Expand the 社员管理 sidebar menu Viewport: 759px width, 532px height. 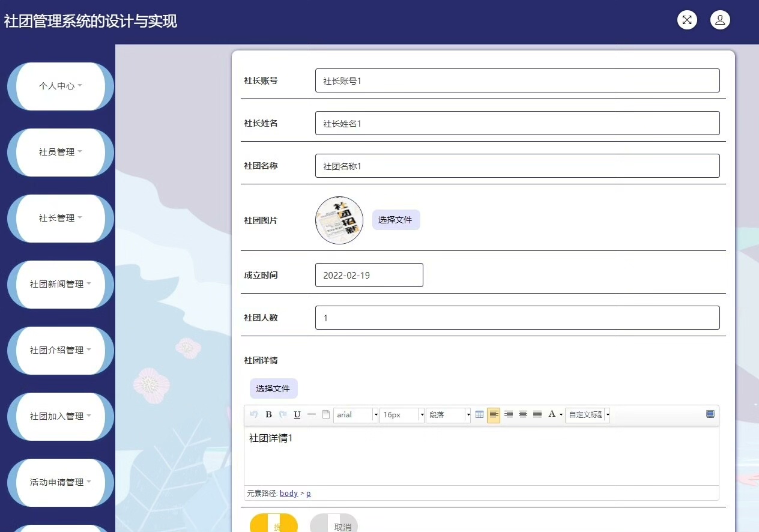[60, 152]
